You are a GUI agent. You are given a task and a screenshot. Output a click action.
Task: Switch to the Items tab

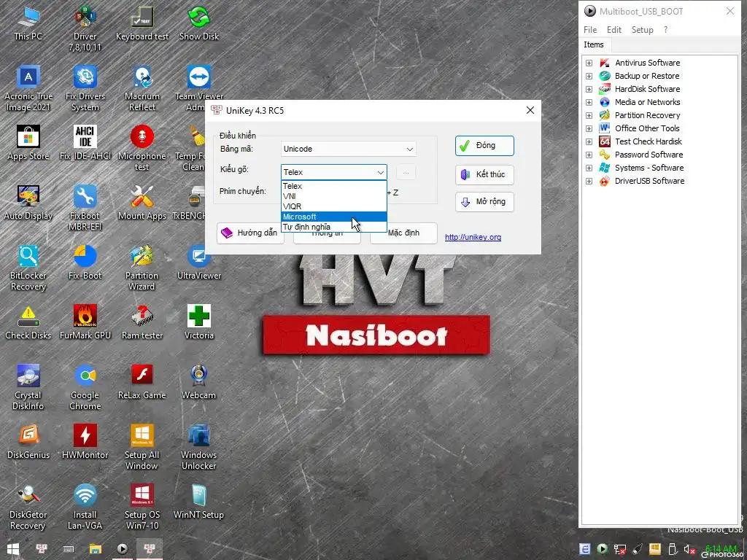coord(594,44)
